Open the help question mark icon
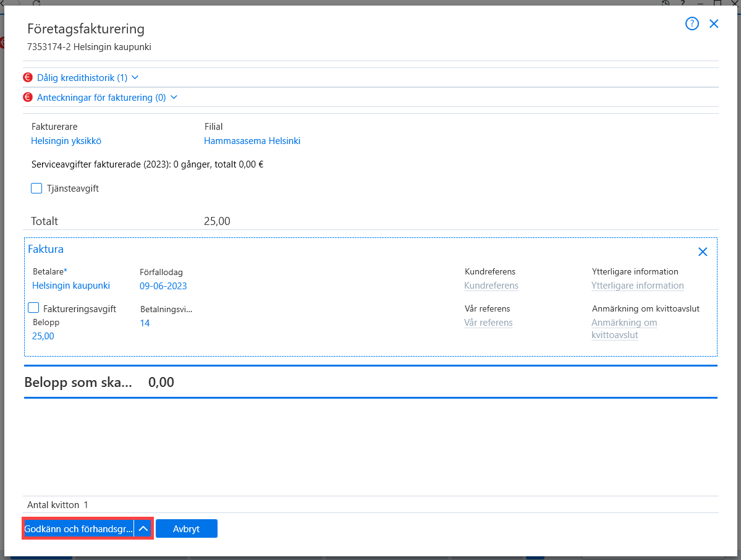 [x=692, y=23]
